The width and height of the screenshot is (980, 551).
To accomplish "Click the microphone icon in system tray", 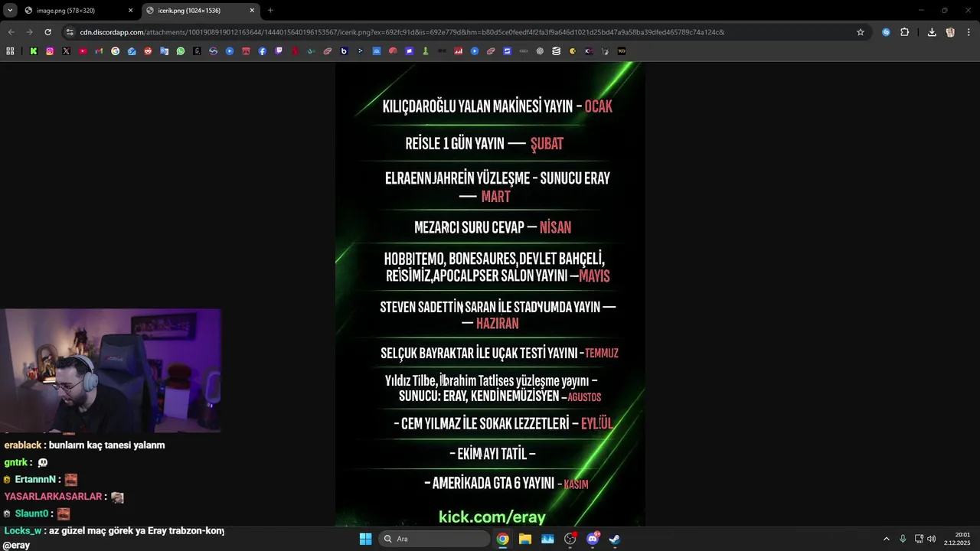I will coord(903,539).
